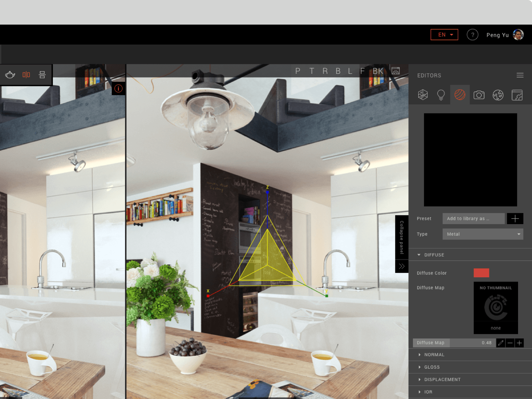Open the environment globe editor tab
This screenshot has height=399, width=532.
498,95
